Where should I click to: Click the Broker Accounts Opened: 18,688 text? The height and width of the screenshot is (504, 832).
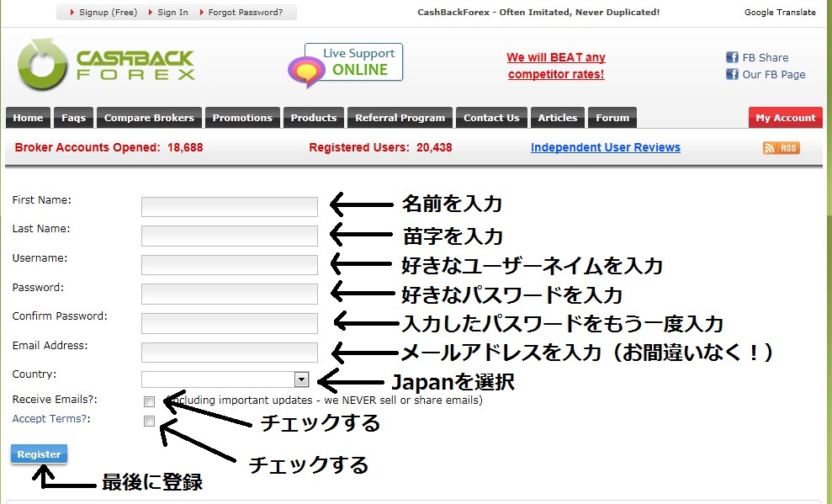[109, 147]
